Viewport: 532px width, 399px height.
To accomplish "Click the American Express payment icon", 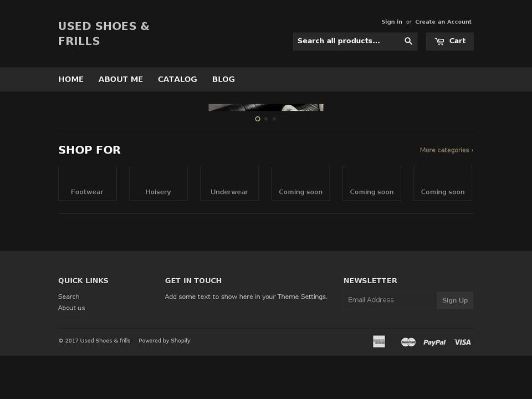I will click(x=379, y=341).
